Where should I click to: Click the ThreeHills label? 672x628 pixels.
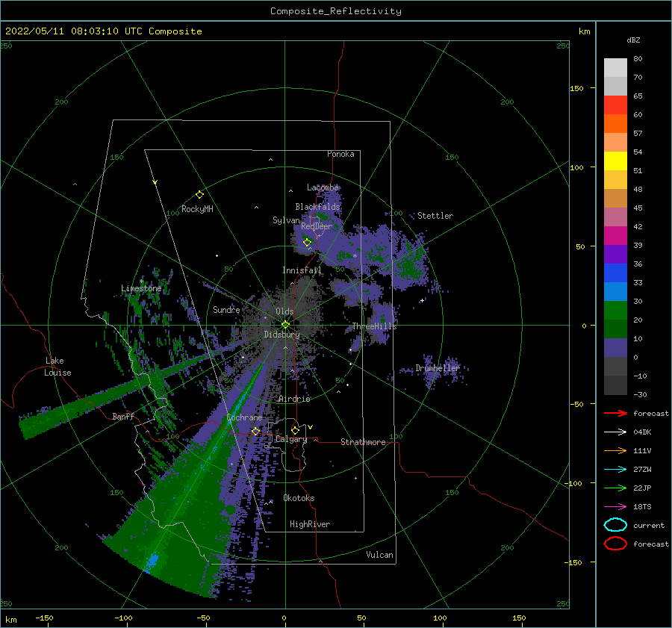(374, 326)
